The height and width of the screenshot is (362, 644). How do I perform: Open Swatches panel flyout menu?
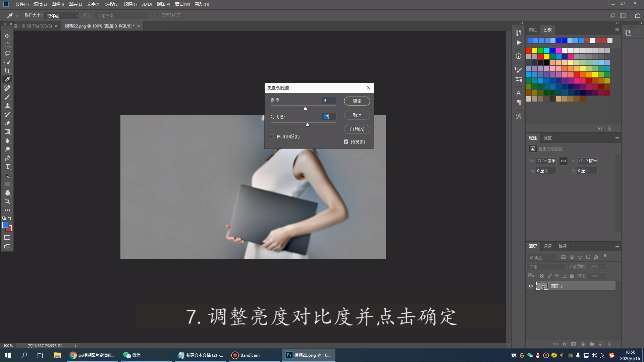tap(617, 30)
